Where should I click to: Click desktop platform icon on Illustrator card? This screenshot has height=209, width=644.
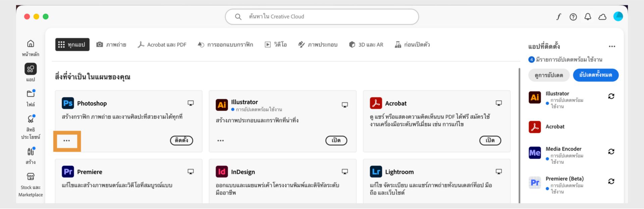[x=345, y=105]
